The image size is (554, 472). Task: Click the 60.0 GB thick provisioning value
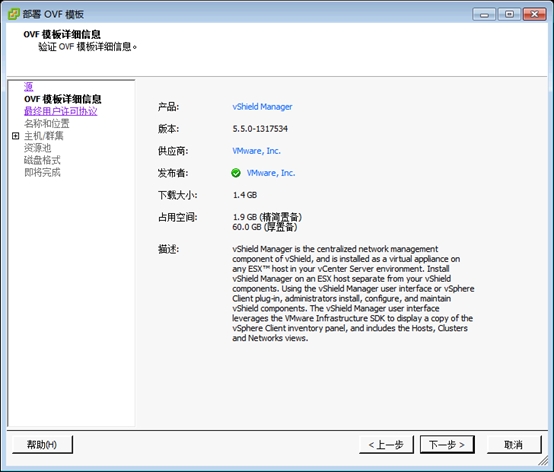[265, 227]
